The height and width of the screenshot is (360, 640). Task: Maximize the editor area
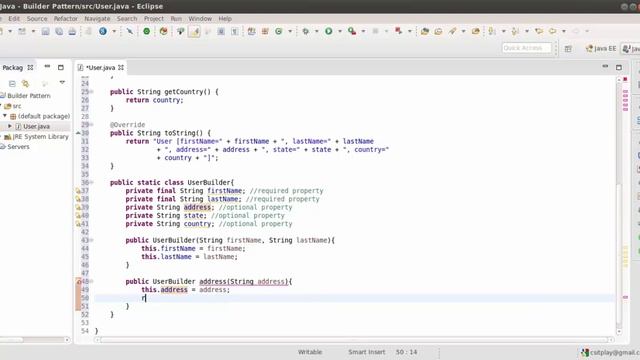(x=619, y=67)
